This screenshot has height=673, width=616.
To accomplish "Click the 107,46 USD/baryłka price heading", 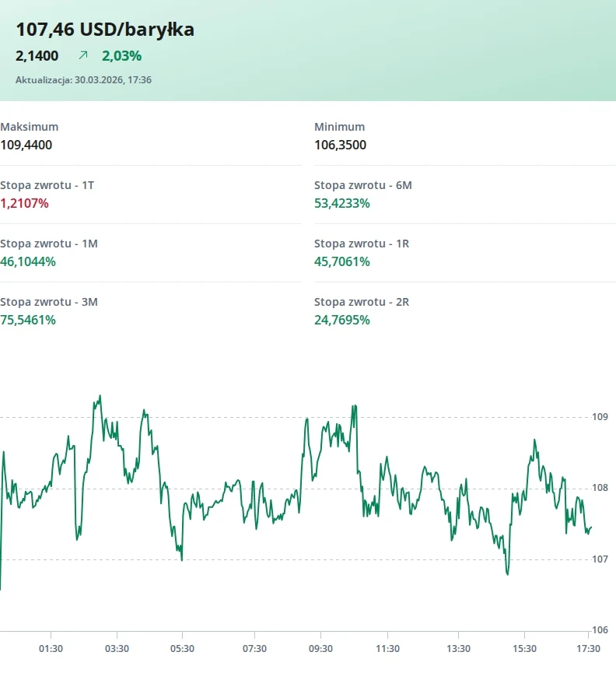I will tap(105, 30).
